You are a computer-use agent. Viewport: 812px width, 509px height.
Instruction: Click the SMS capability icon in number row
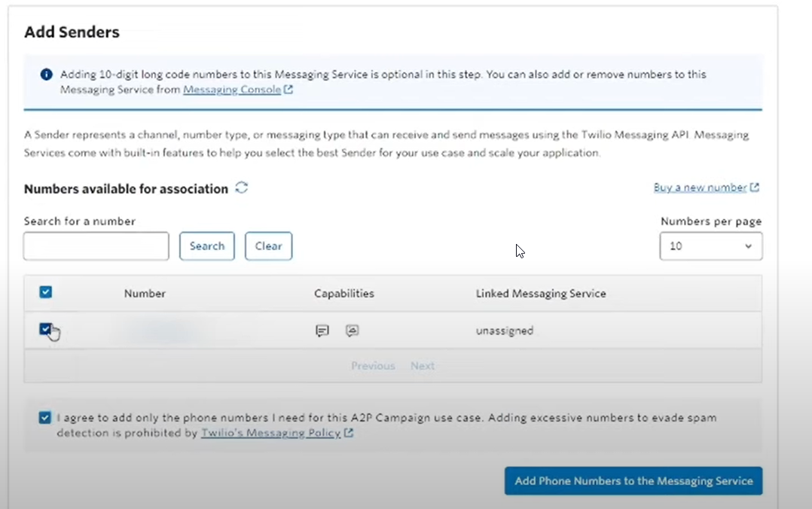[x=322, y=331]
